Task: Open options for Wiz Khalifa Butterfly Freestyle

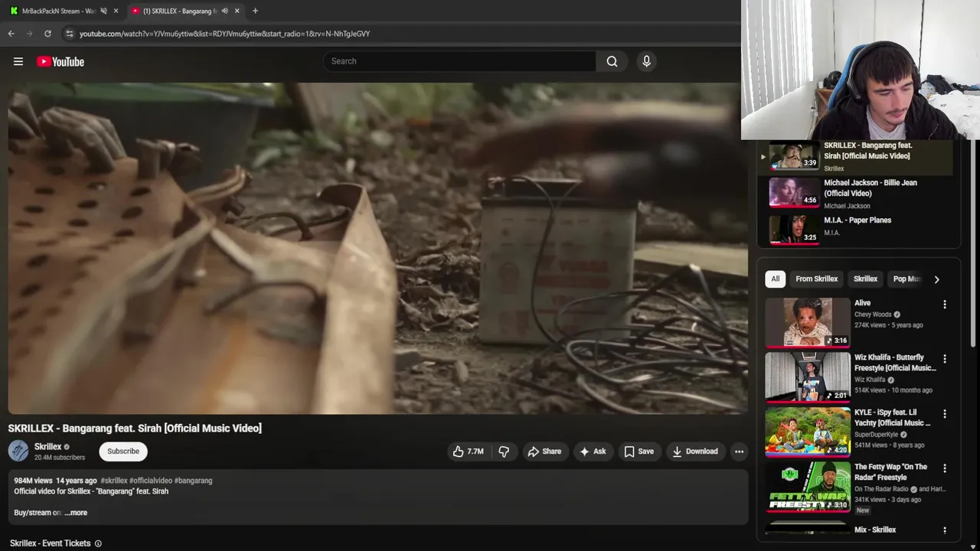Action: 944,358
